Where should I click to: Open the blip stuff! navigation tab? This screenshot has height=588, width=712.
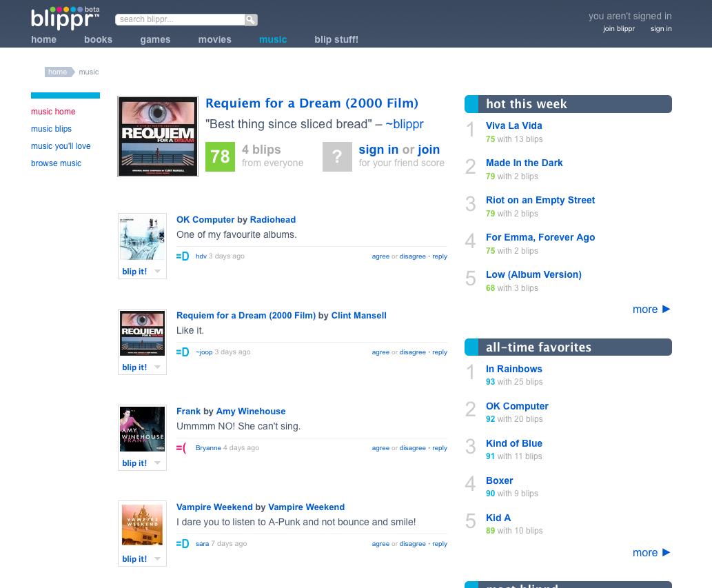coord(336,39)
